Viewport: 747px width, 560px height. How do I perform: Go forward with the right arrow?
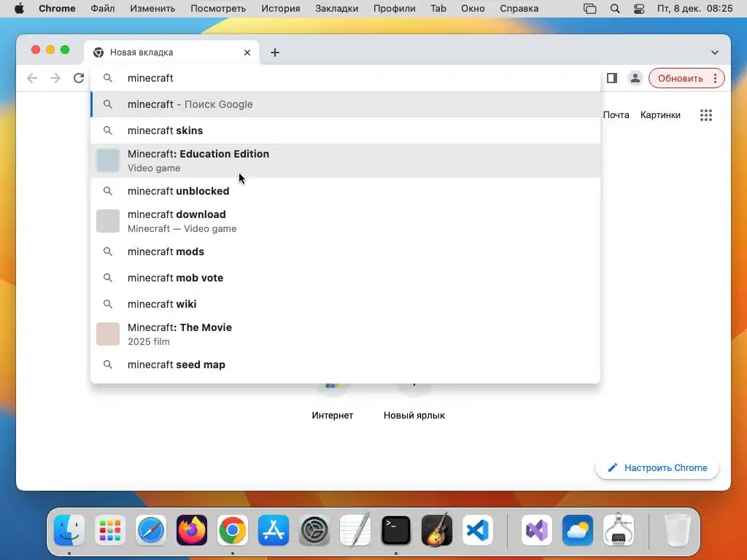click(x=55, y=78)
